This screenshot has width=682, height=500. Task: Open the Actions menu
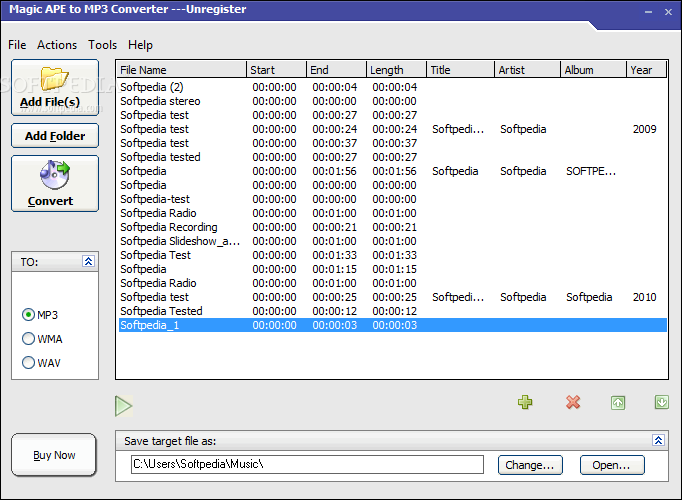click(57, 45)
